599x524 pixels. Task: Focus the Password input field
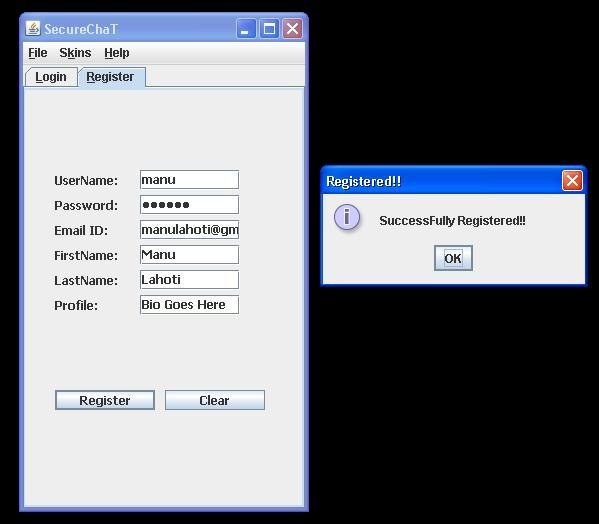point(189,205)
